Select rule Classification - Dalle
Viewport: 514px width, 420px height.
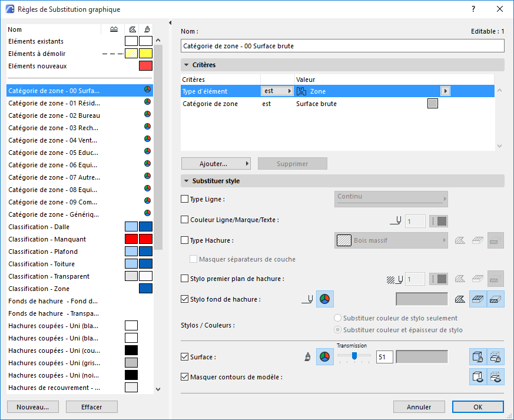tap(79, 227)
